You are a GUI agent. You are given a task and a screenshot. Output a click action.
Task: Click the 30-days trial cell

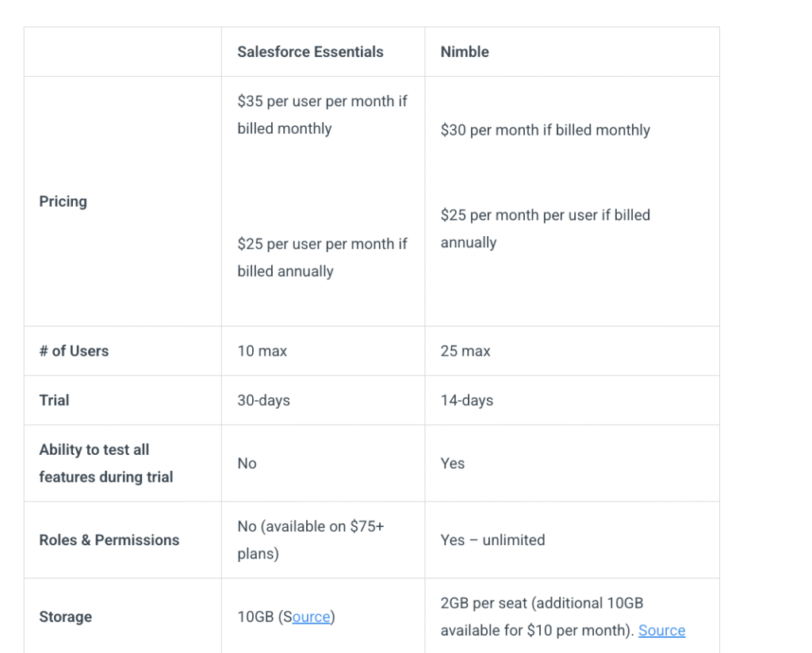[x=263, y=400]
